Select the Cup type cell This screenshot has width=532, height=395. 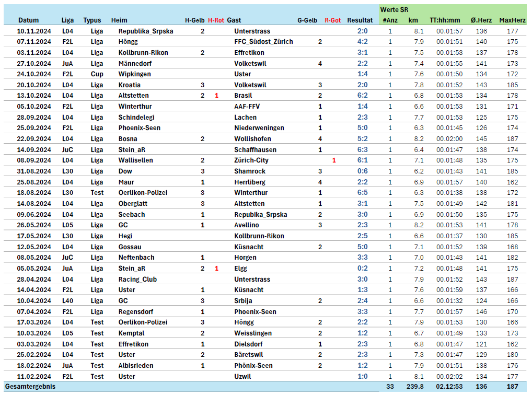tap(97, 74)
